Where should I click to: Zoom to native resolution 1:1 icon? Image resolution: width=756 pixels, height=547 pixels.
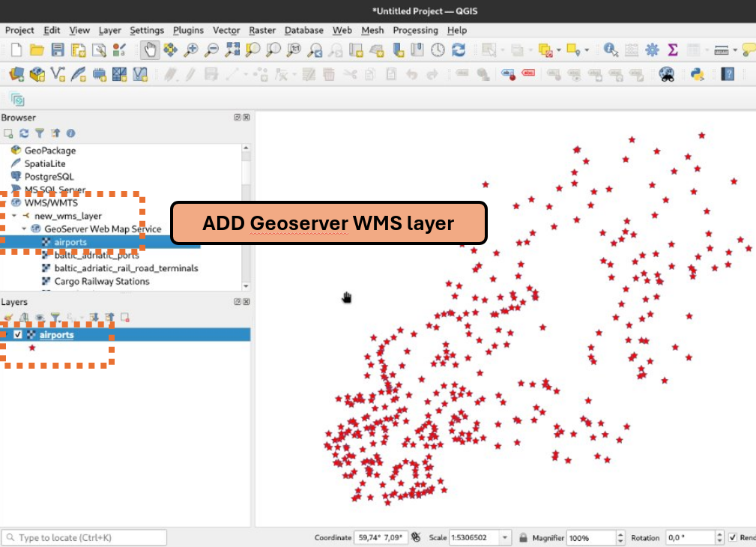294,49
